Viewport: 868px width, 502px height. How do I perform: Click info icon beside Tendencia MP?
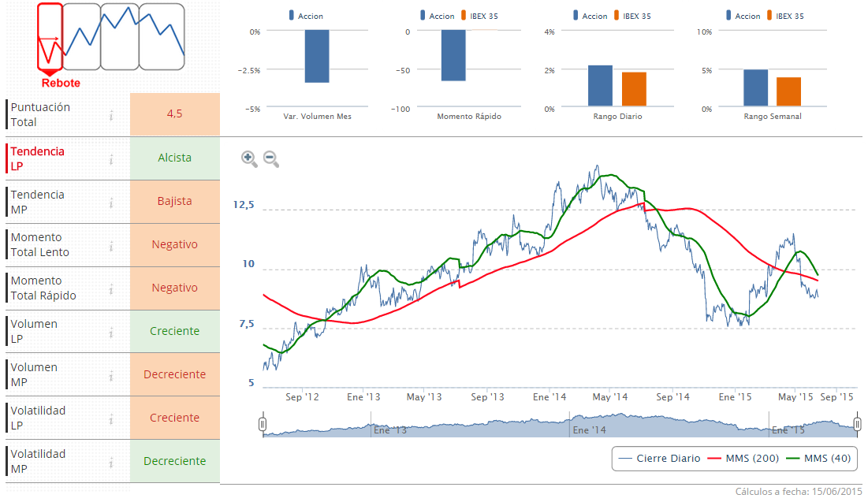tap(112, 203)
